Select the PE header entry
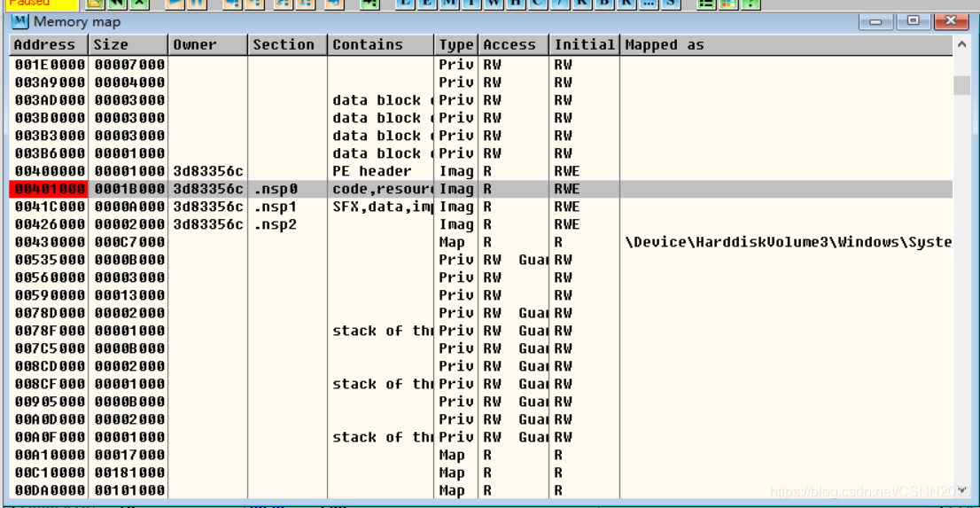 click(x=481, y=171)
